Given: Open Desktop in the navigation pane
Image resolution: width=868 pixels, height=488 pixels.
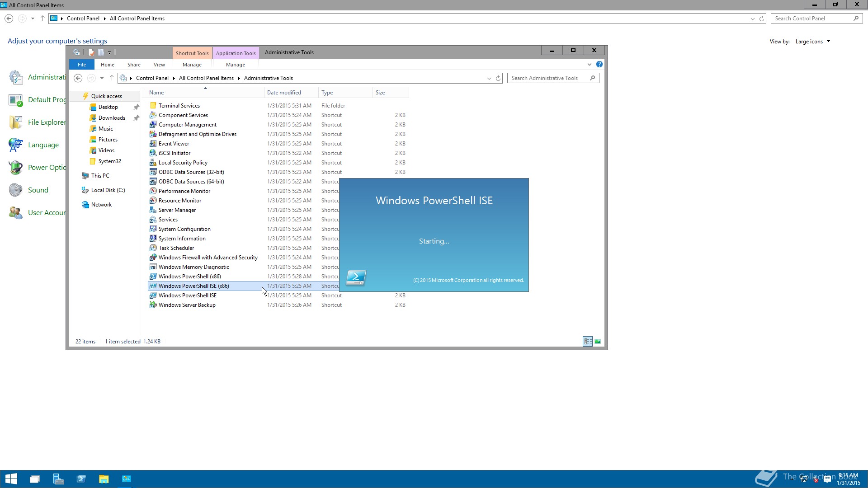Looking at the screenshot, I should pos(108,107).
